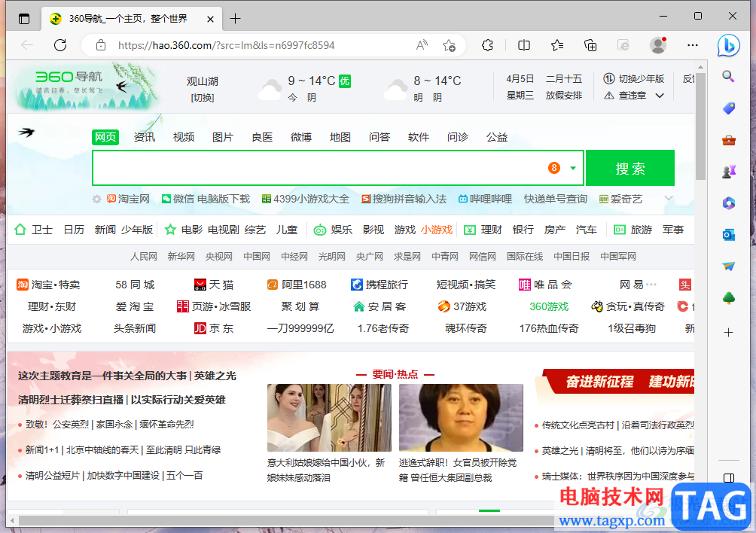Click the green 搜索 button
756x533 pixels.
click(x=629, y=168)
